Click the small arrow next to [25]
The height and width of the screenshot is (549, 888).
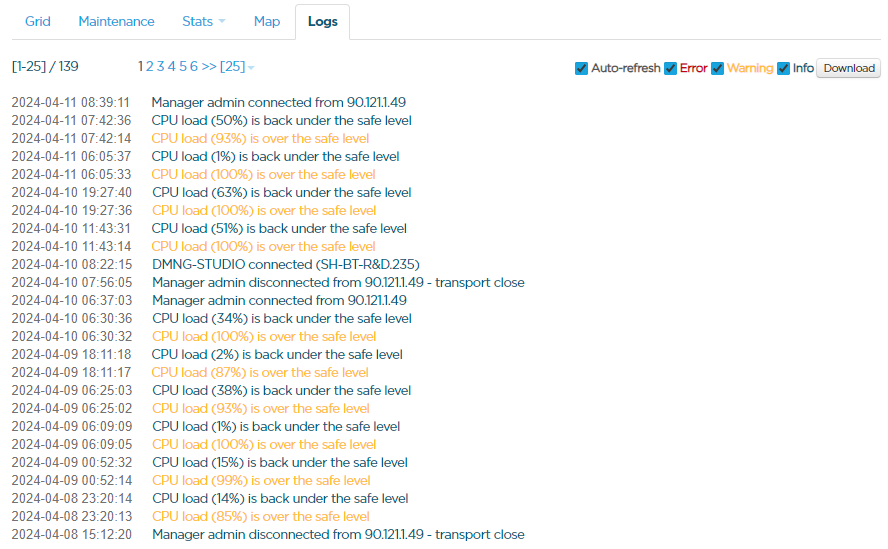[x=251, y=68]
